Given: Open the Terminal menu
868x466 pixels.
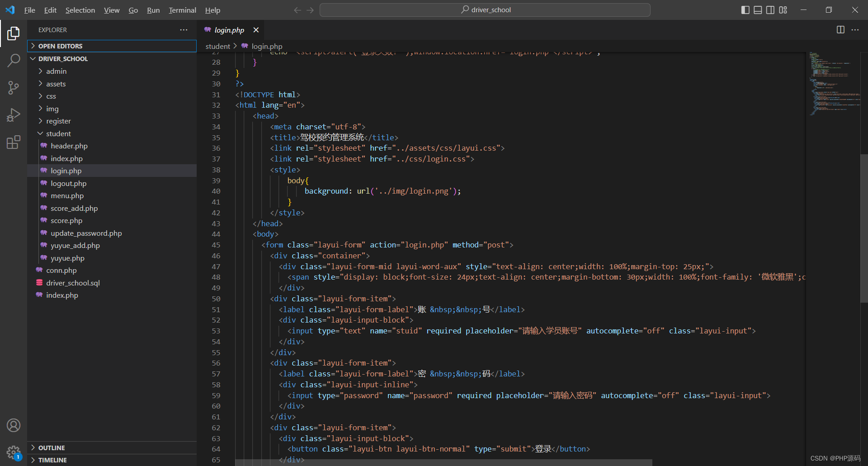Looking at the screenshot, I should pyautogui.click(x=182, y=10).
